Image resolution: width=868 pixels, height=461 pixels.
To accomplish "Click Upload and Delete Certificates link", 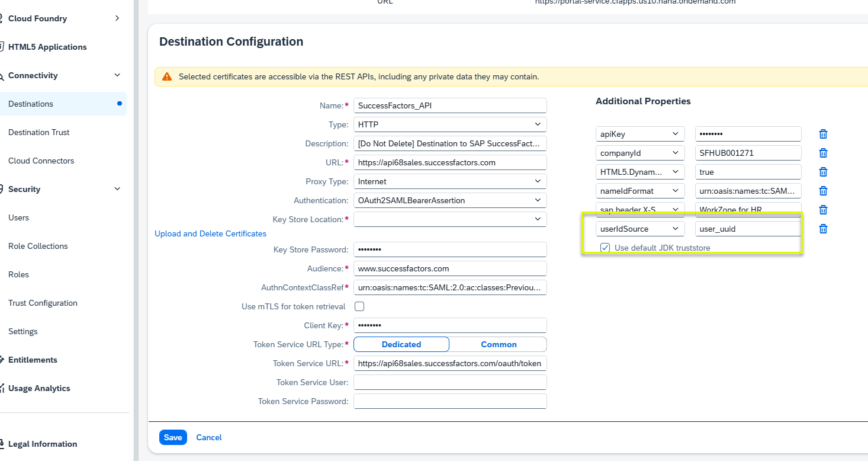I will coord(210,233).
